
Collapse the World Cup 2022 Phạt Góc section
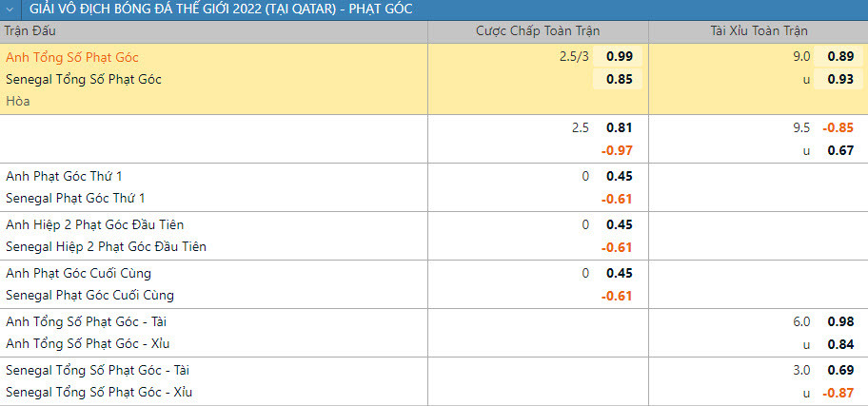click(10, 10)
